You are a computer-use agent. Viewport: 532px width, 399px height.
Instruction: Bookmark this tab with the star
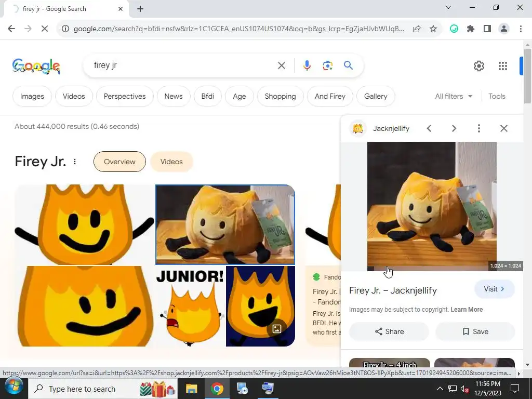click(x=433, y=29)
